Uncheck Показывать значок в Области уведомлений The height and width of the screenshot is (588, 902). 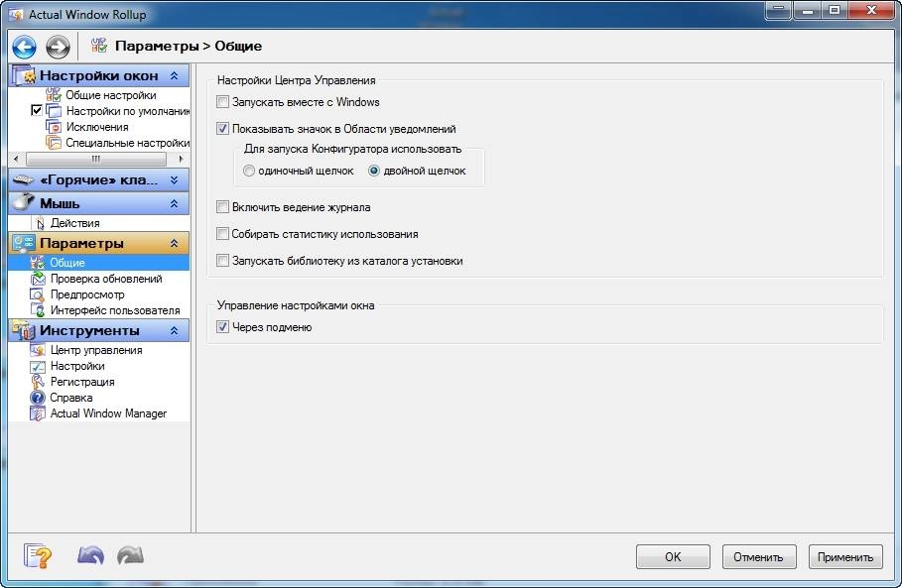pos(222,129)
